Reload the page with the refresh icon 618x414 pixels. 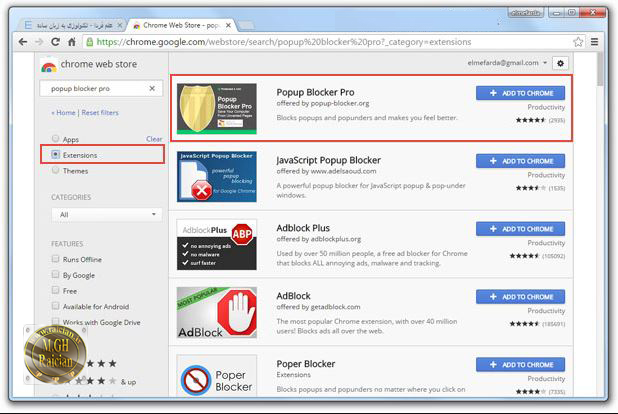pos(55,42)
